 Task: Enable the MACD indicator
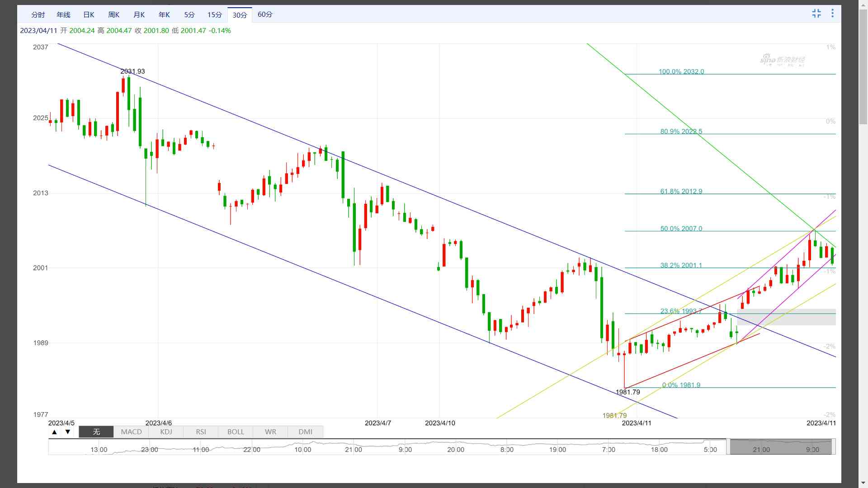pyautogui.click(x=131, y=432)
